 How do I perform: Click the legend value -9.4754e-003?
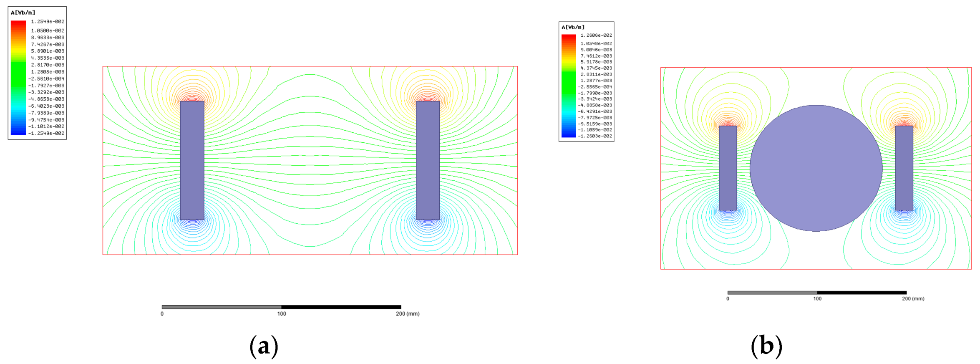tap(46, 120)
